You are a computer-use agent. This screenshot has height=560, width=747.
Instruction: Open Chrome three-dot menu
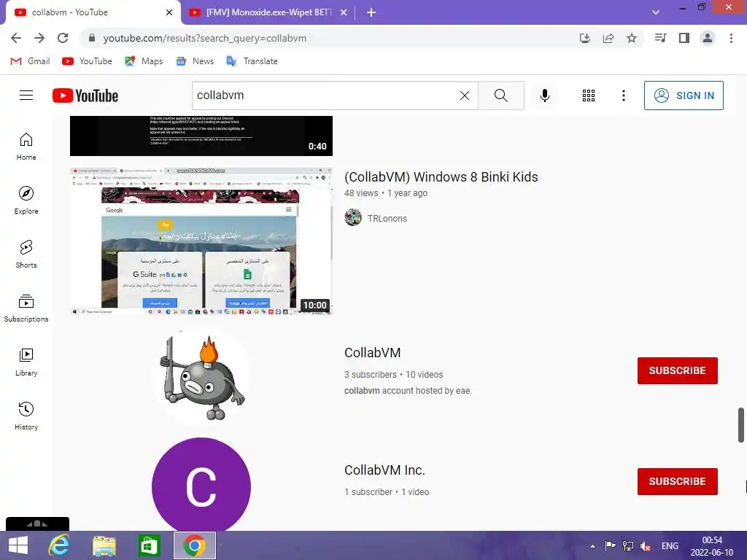coord(731,38)
